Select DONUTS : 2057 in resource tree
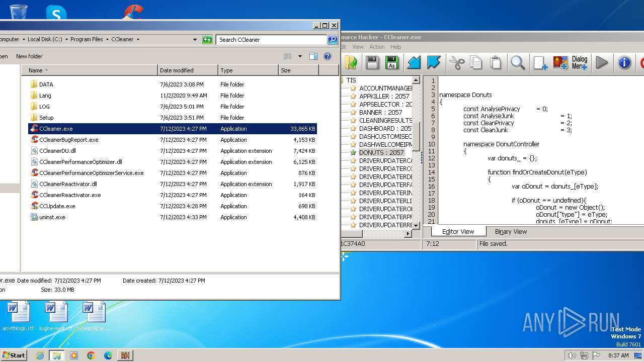Image resolution: width=644 pixels, height=362 pixels. click(x=381, y=152)
